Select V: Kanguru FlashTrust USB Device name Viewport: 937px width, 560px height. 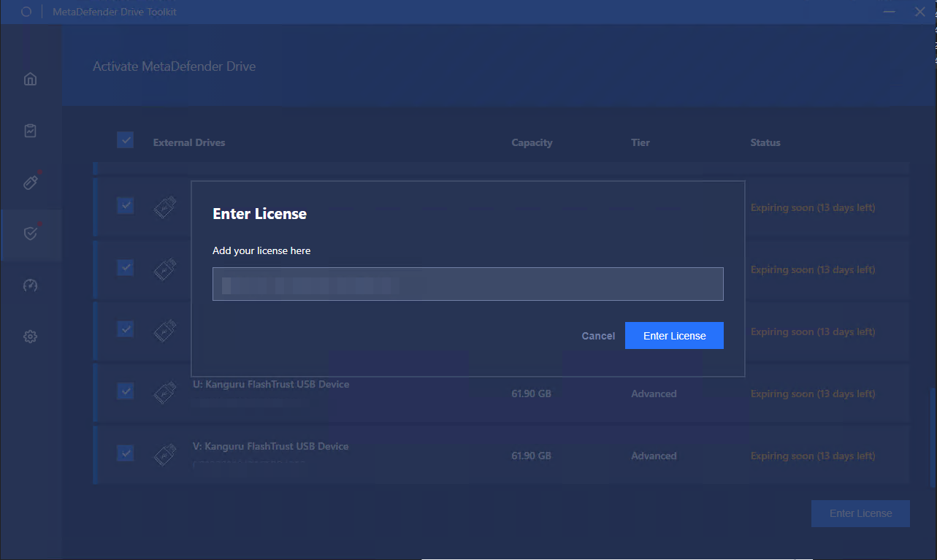(x=271, y=446)
